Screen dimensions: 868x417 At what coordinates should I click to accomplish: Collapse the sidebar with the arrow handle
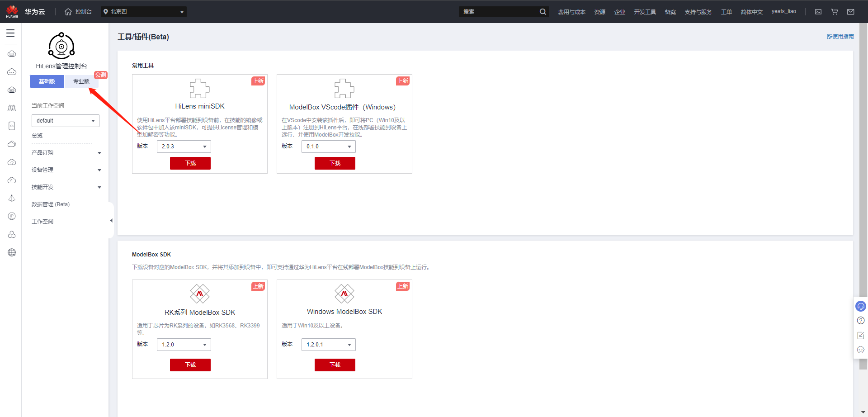pyautogui.click(x=111, y=221)
